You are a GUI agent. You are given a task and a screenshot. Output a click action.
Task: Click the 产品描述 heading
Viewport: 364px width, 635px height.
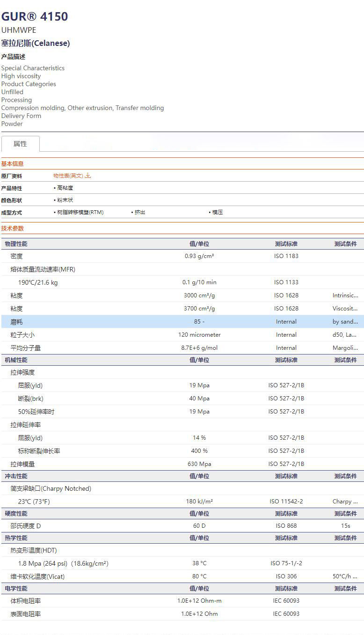tap(13, 57)
